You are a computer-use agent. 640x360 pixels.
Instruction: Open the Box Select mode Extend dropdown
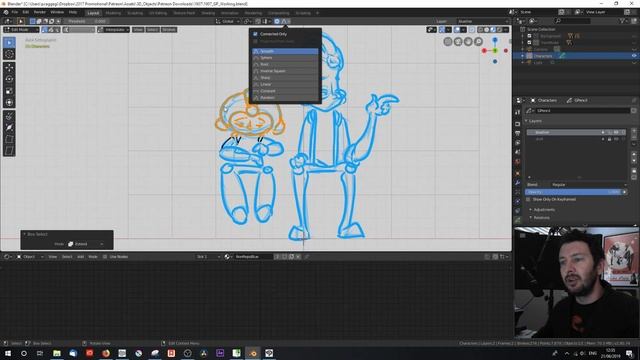pyautogui.click(x=86, y=244)
